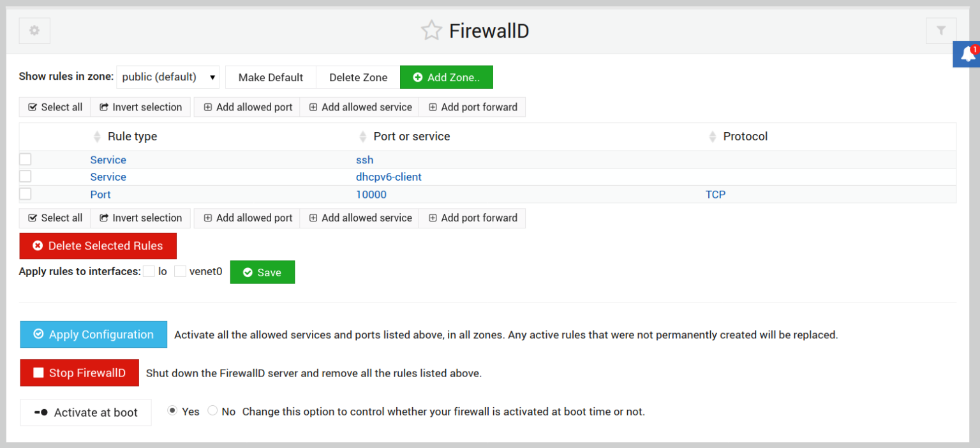Click Apply Configuration button
Viewport: 980px width, 448px height.
point(94,334)
